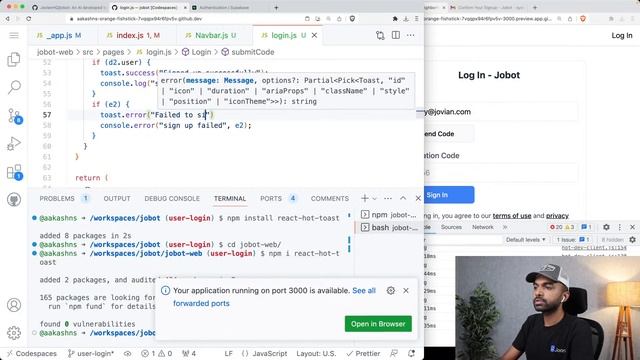This screenshot has height=360, width=640.
Task: Reload the page in the left browser
Action: (x=29, y=19)
